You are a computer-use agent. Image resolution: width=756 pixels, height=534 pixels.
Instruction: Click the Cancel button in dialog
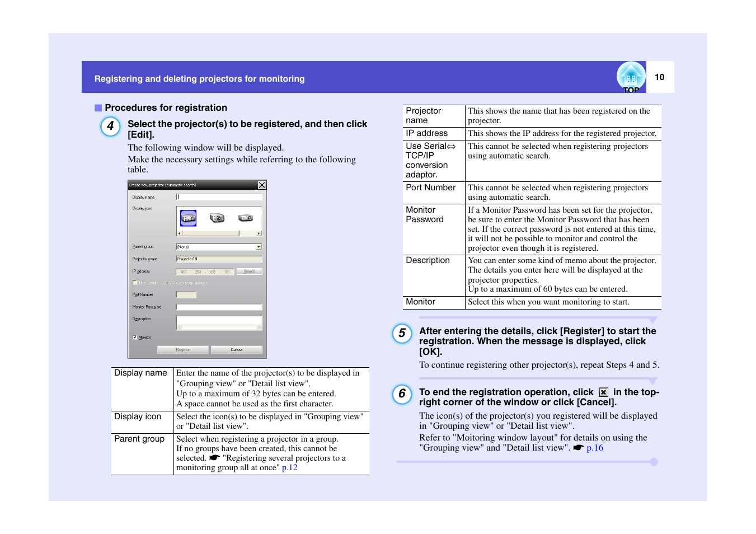(x=237, y=350)
